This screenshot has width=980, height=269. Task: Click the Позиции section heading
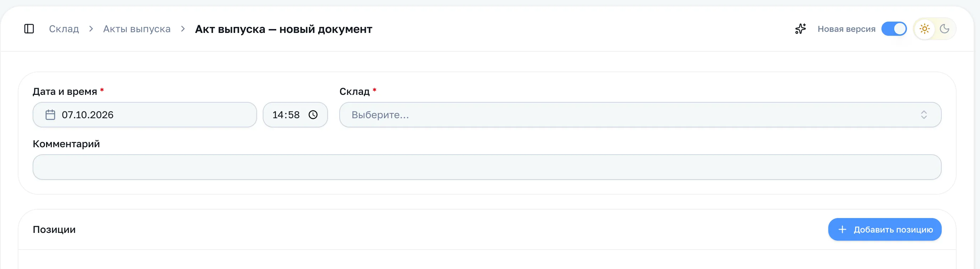[x=54, y=229]
